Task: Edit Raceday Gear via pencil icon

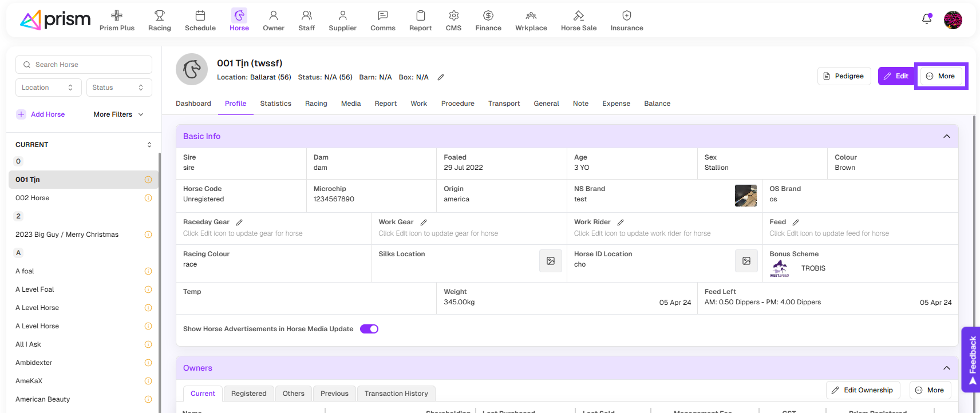Action: point(239,223)
